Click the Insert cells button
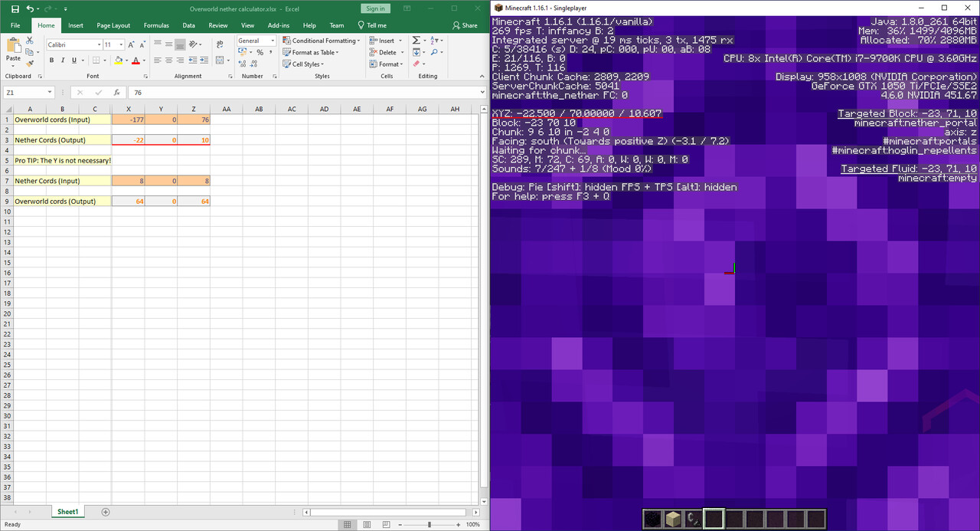The width and height of the screenshot is (980, 531). 382,41
